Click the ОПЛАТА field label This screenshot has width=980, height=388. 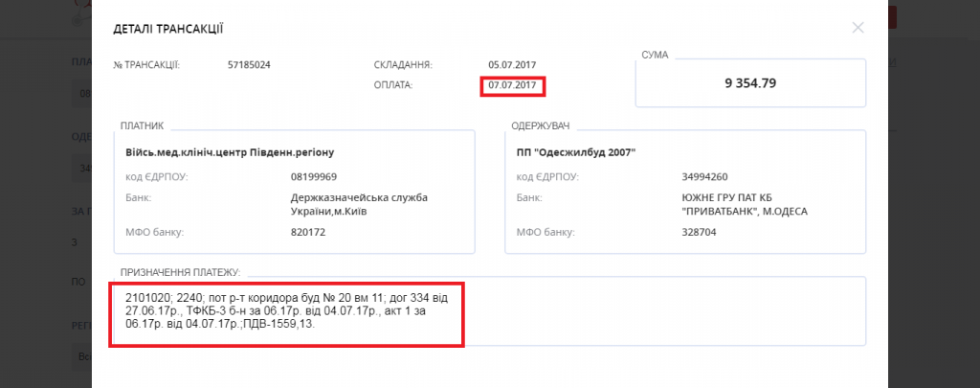(x=392, y=86)
